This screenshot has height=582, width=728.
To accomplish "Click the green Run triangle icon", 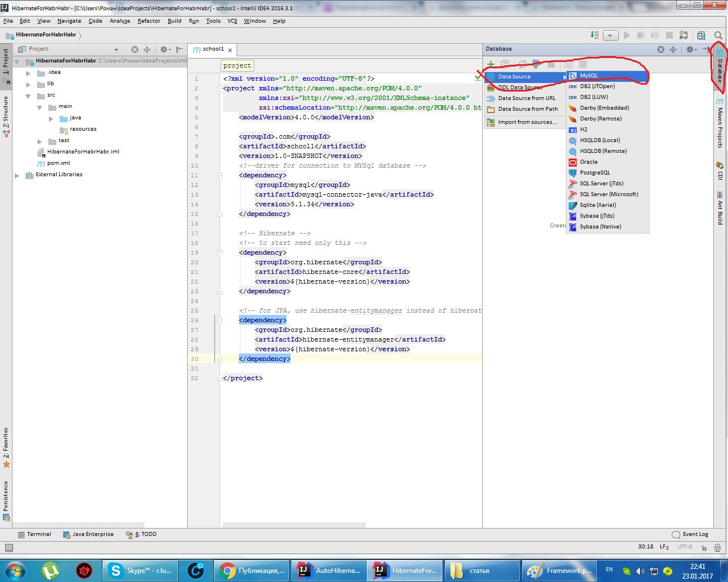I will click(x=627, y=35).
